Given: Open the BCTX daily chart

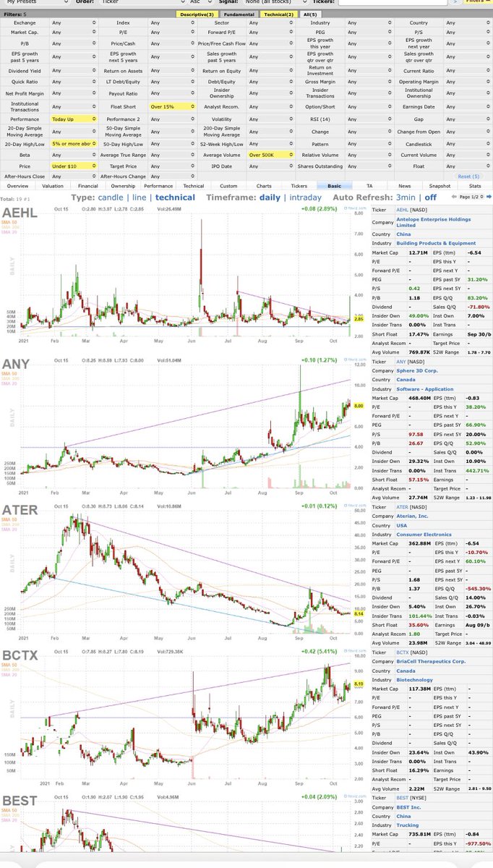Looking at the screenshot, I should tap(185, 718).
